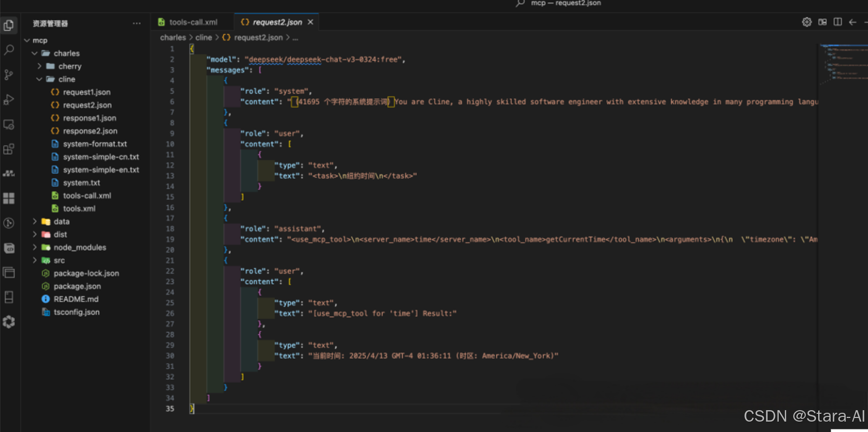Open README.md file
868x432 pixels.
tap(76, 299)
